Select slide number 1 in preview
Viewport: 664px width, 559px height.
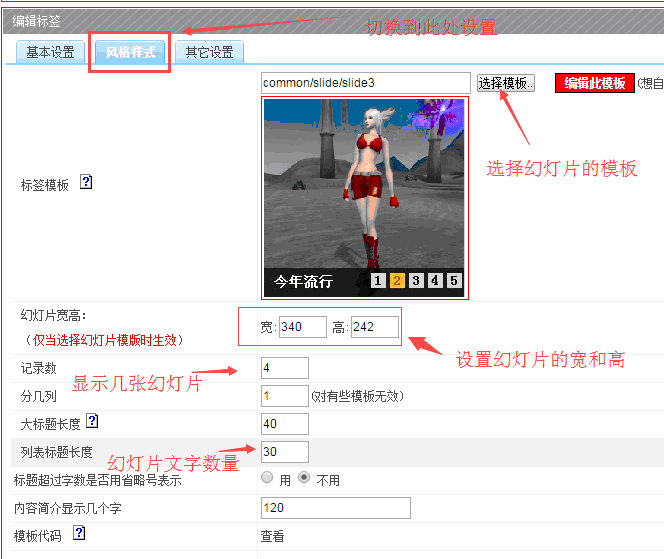click(378, 281)
